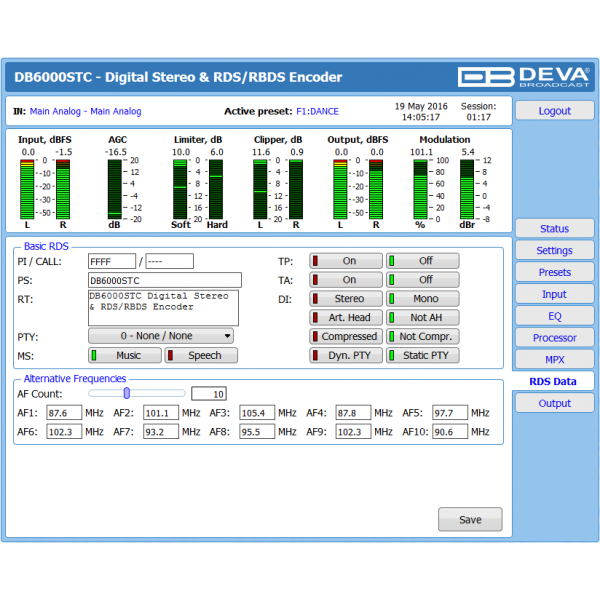Click the AF2 frequency field 101.1
Image resolution: width=600 pixels, height=600 pixels.
pos(161,413)
